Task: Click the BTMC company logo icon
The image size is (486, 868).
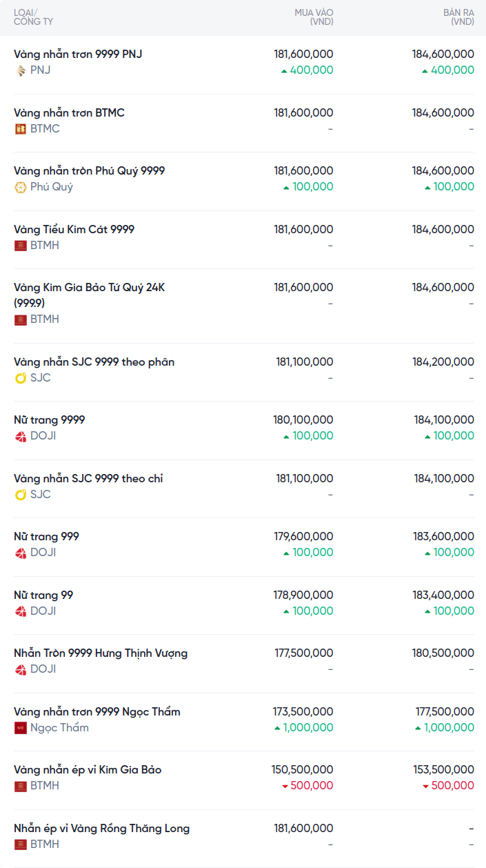Action: 21,129
